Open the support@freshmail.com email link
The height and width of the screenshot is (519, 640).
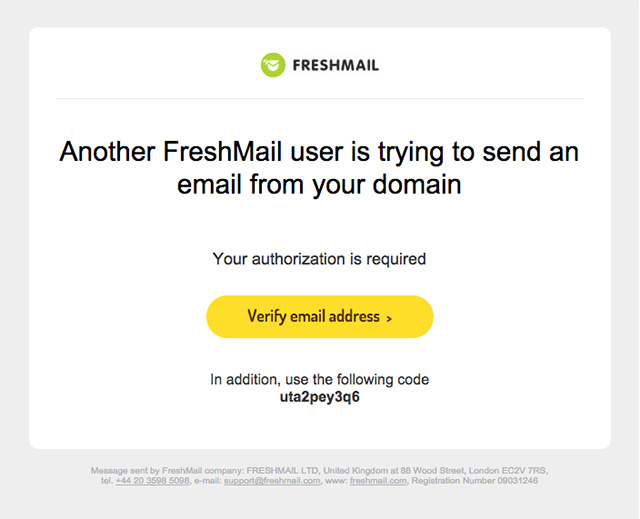click(272, 481)
